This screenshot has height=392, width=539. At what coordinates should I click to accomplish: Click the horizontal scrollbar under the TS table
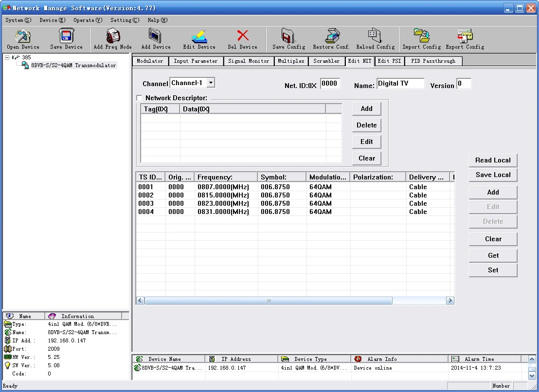(269, 301)
